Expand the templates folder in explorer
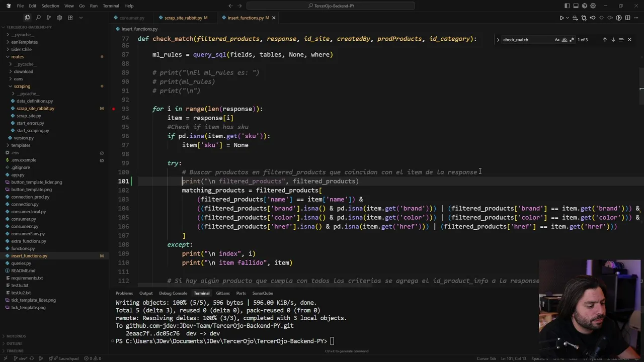Viewport: 644px width, 362px height. point(21,145)
